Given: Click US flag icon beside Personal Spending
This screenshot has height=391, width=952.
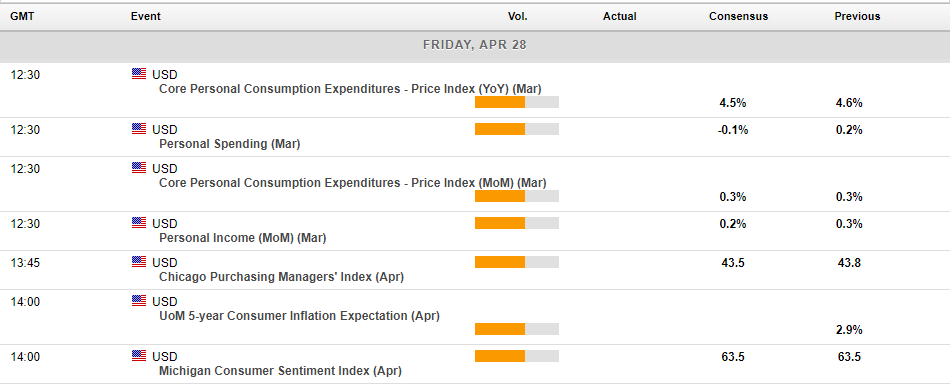Looking at the screenshot, I should pyautogui.click(x=139, y=129).
